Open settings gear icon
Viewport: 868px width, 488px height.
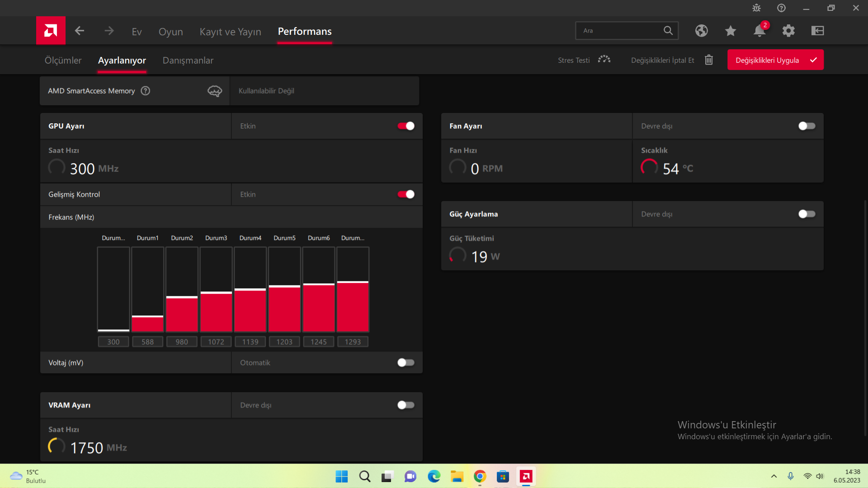pyautogui.click(x=788, y=31)
